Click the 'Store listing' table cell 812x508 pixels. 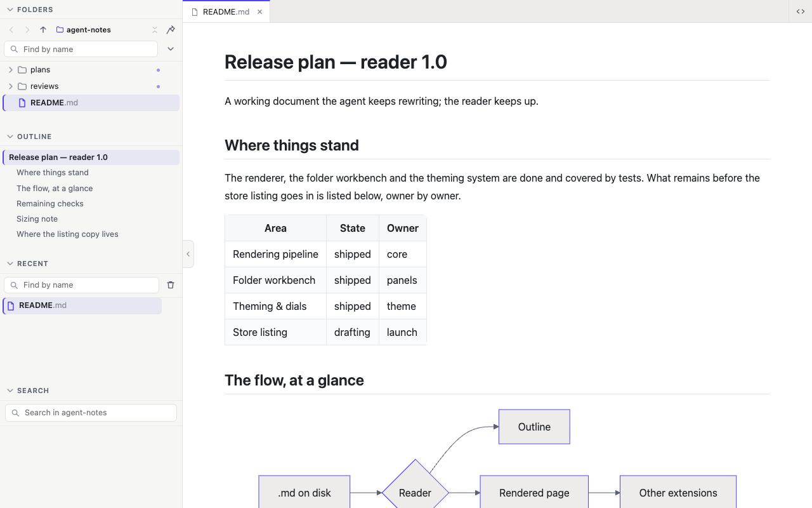pyautogui.click(x=276, y=332)
